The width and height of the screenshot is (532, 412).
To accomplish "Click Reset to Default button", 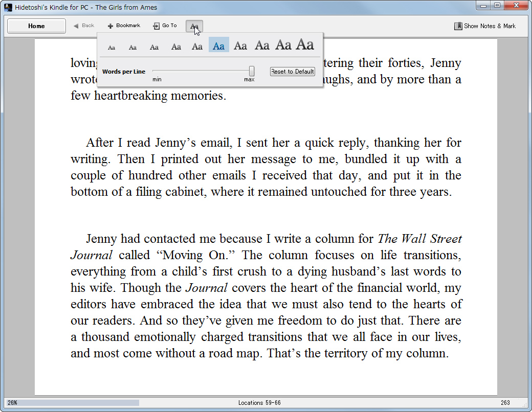I will click(293, 72).
